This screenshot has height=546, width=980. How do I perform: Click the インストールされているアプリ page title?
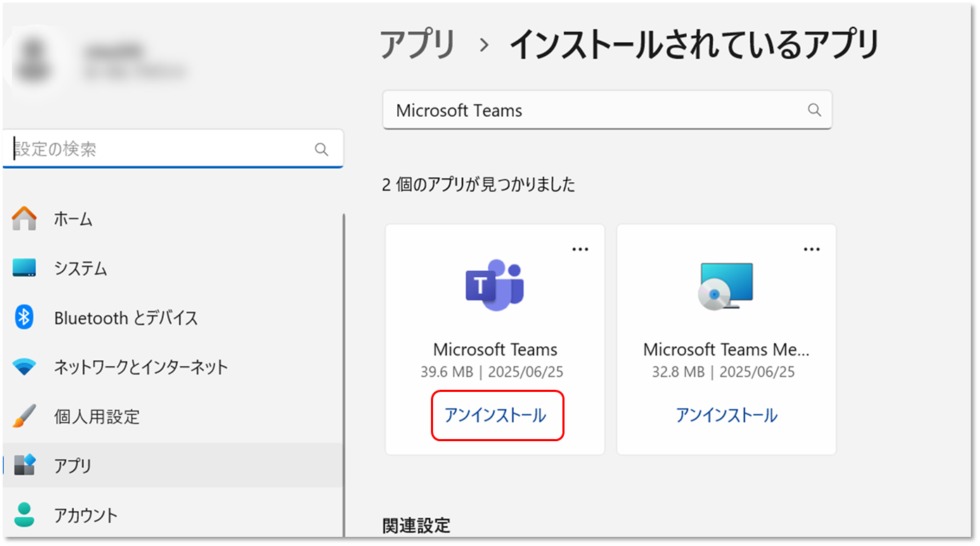pyautogui.click(x=695, y=46)
